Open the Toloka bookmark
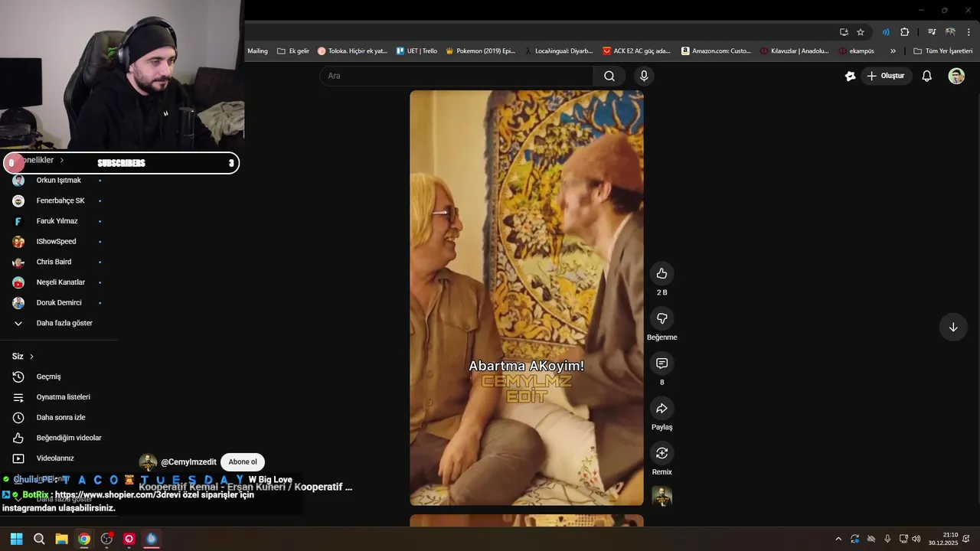The height and width of the screenshot is (551, 980). 352,51
